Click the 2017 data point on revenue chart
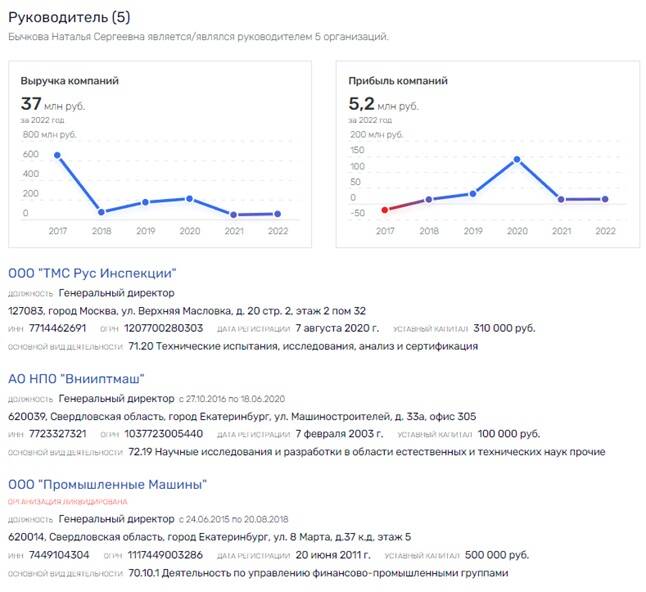This screenshot has height=592, width=646. coord(57,155)
